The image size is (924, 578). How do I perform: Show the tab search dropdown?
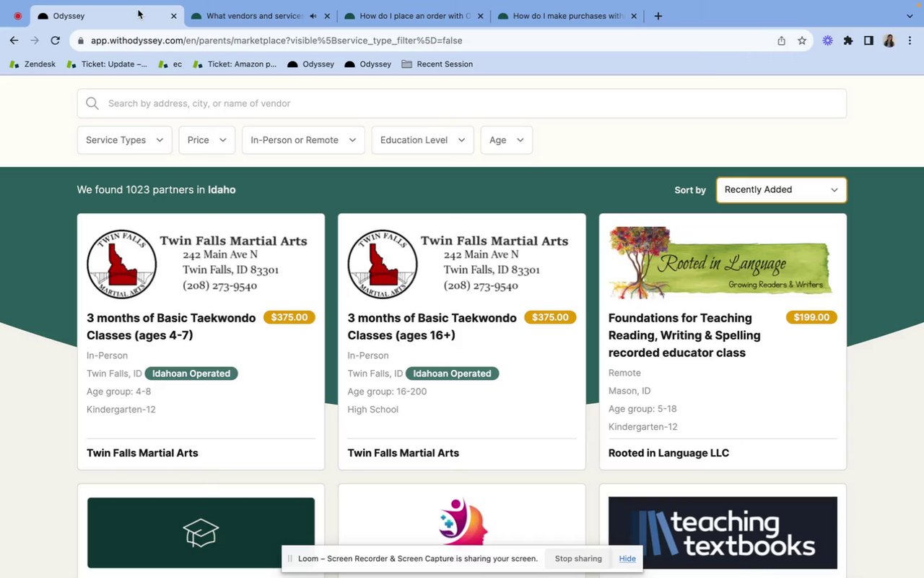tap(910, 16)
